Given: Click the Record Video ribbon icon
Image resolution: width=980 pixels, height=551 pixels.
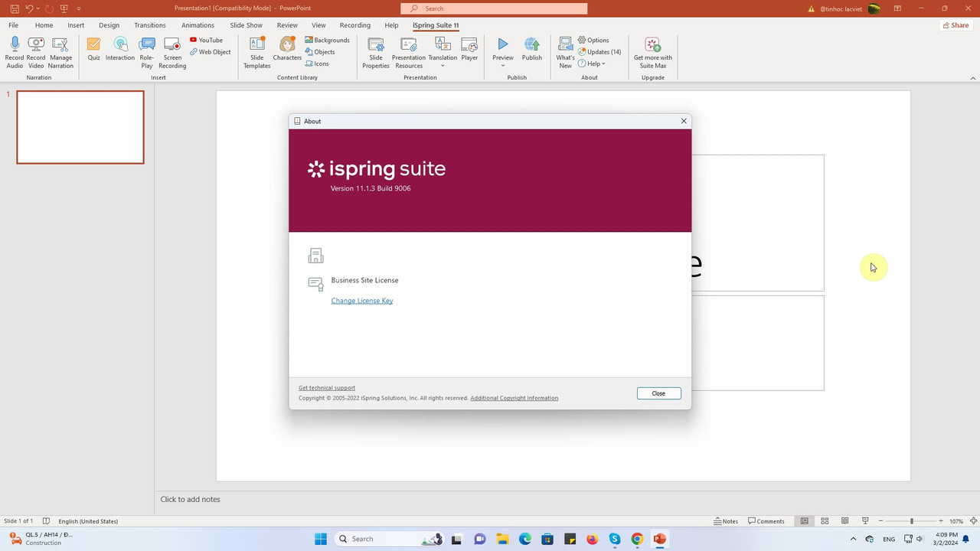Looking at the screenshot, I should coord(36,52).
